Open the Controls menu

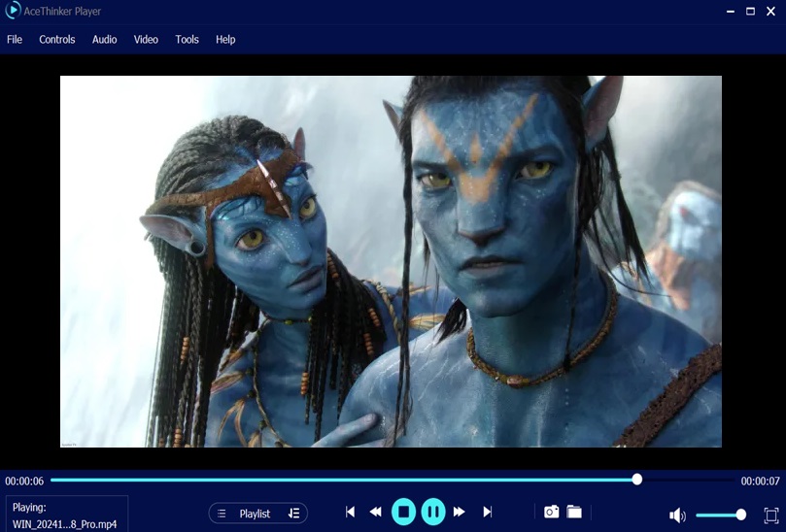point(57,40)
